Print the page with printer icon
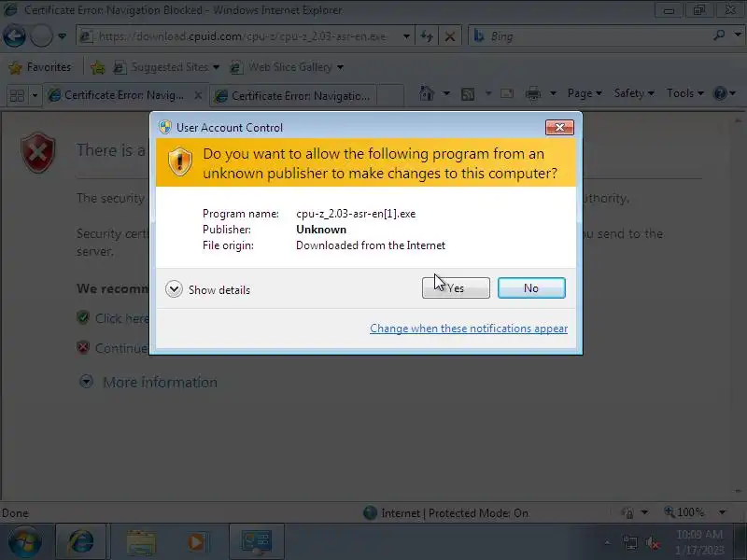 (533, 94)
